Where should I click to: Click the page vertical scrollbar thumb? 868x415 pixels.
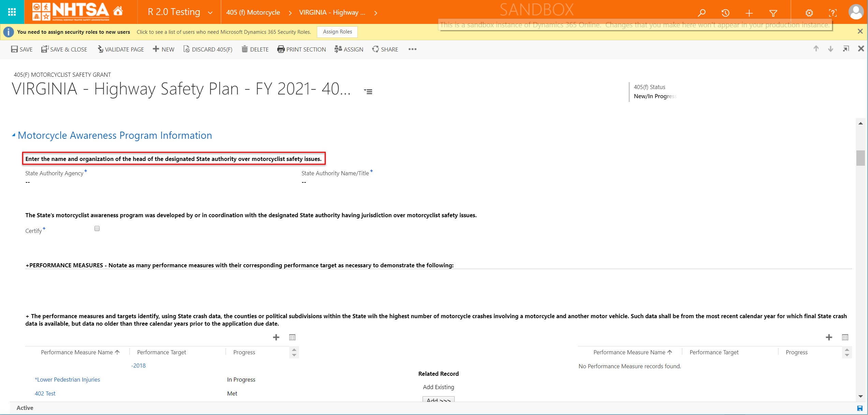point(860,158)
